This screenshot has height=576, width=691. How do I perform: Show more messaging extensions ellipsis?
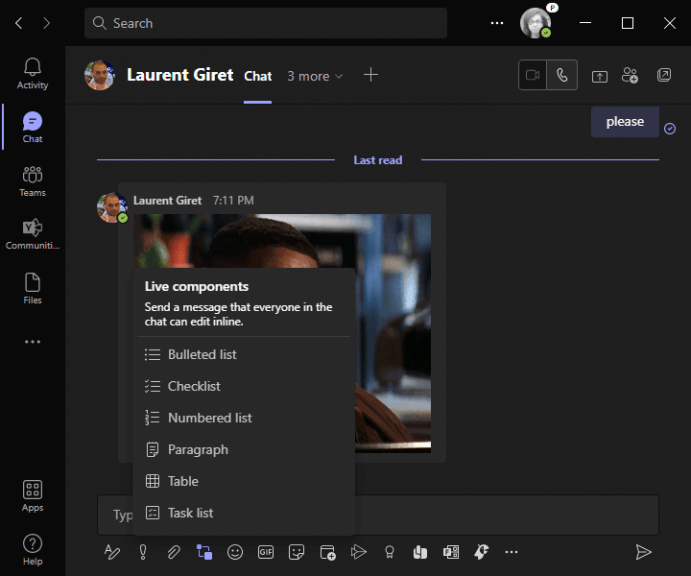tap(511, 552)
